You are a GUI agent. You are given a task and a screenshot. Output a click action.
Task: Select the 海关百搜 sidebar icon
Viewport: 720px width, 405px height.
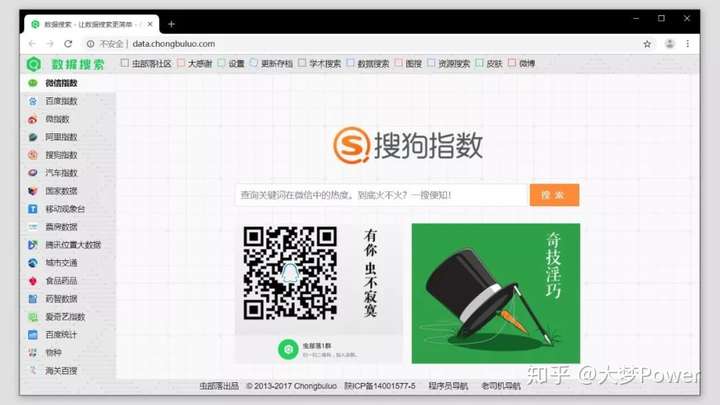pos(33,371)
